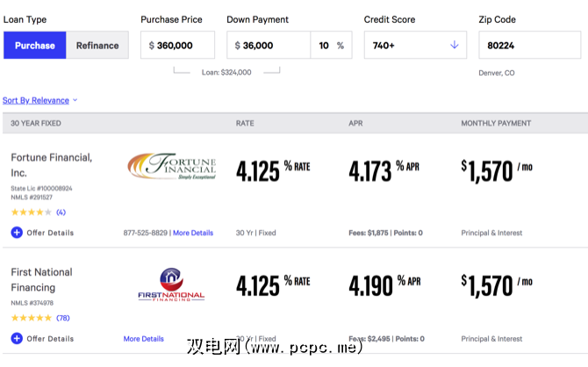The height and width of the screenshot is (367, 588).
Task: Click the chevron next to Sort By Relevance
Action: [x=75, y=100]
